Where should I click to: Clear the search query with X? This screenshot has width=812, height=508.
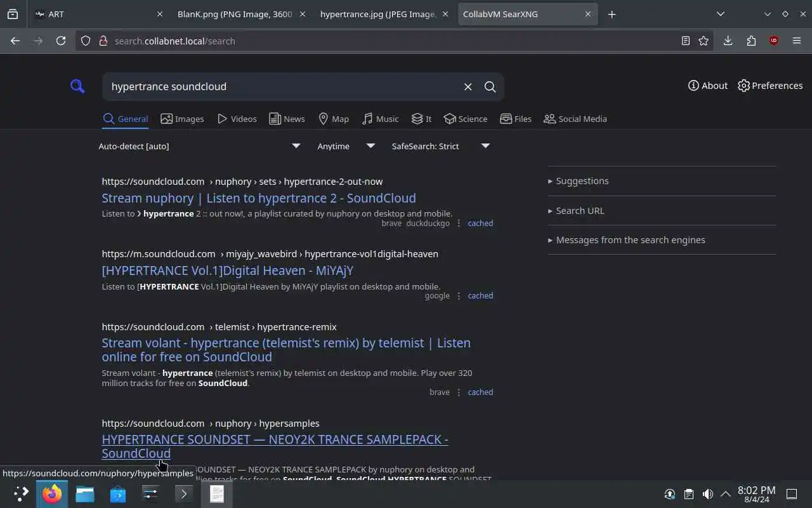click(468, 87)
